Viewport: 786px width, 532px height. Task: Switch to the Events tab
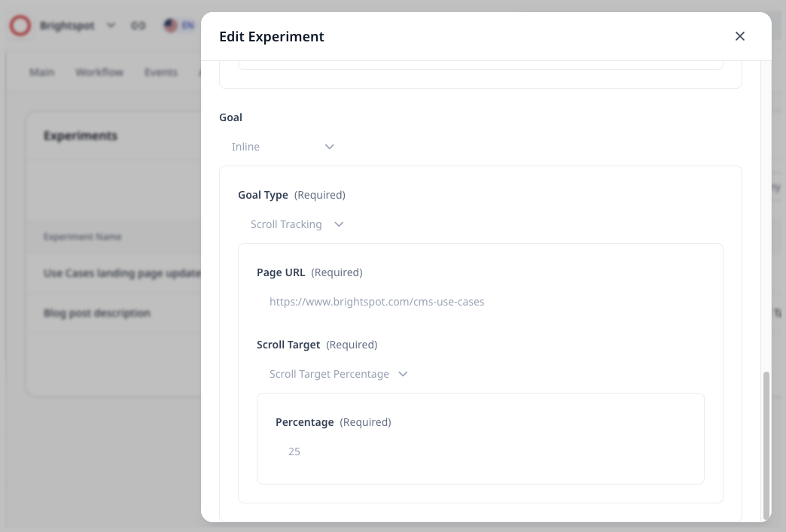click(x=161, y=72)
